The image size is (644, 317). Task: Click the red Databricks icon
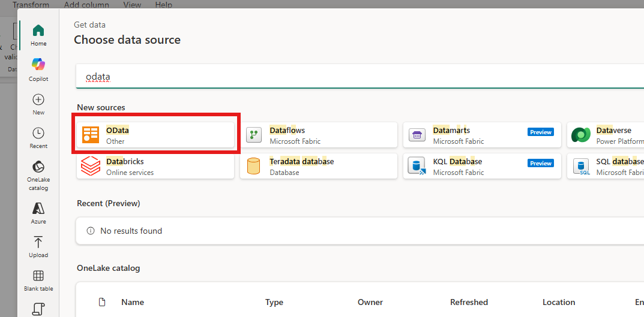91,166
